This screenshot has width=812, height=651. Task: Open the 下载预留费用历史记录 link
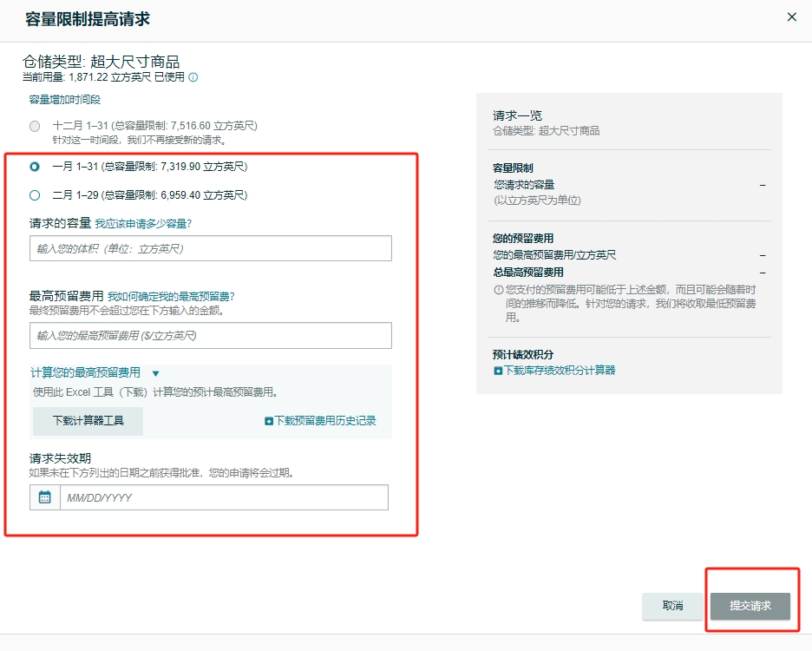click(x=328, y=419)
